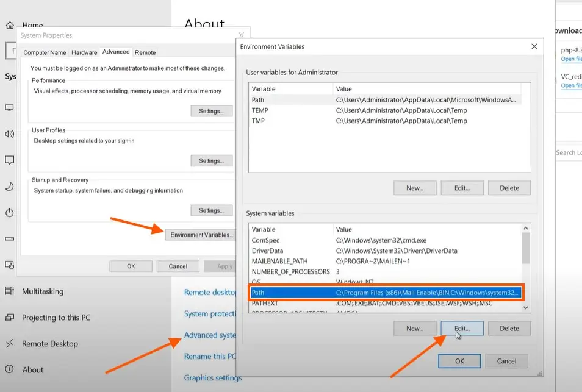This screenshot has height=392, width=582.
Task: Cancel the Environment Variables dialog
Action: pyautogui.click(x=506, y=362)
